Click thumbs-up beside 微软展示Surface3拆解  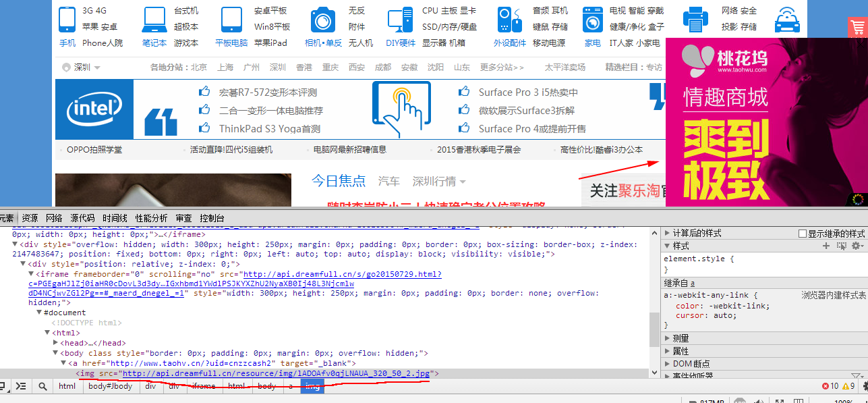pos(464,109)
